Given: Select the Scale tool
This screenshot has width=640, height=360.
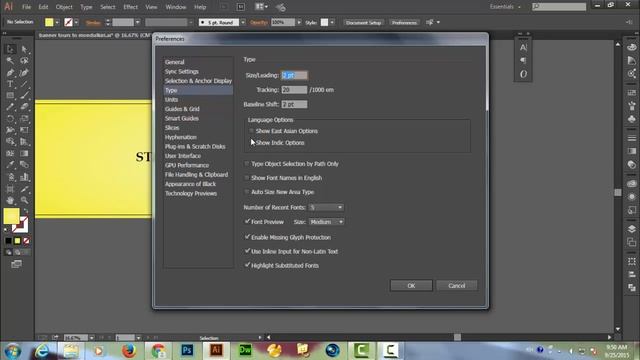Looking at the screenshot, I should coord(24,119).
